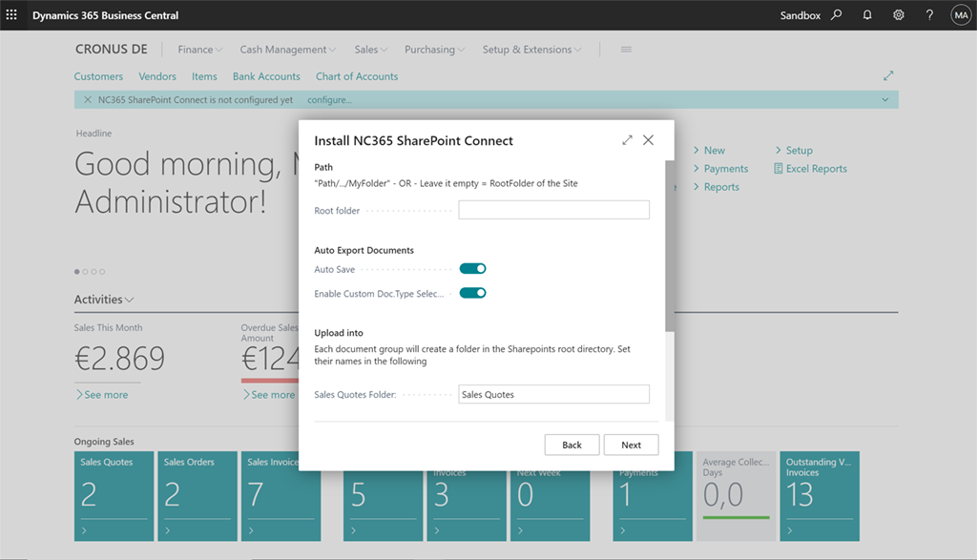
Task: Expand the Activities section dropdown
Action: pyautogui.click(x=104, y=299)
